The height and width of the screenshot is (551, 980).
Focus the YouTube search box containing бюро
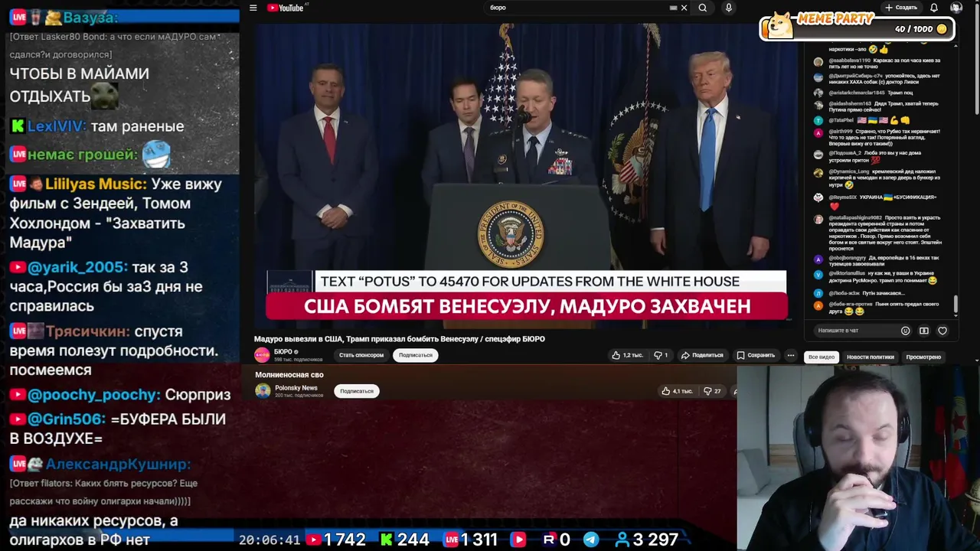(578, 8)
